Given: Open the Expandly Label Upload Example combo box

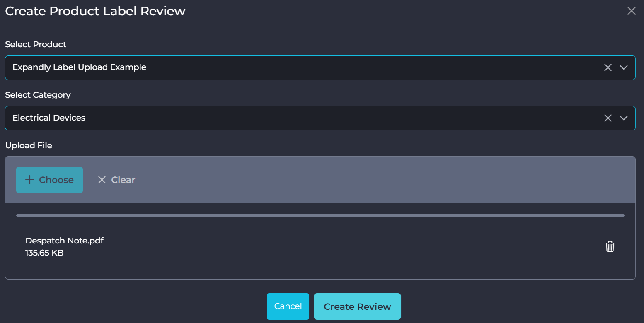Looking at the screenshot, I should point(290,67).
